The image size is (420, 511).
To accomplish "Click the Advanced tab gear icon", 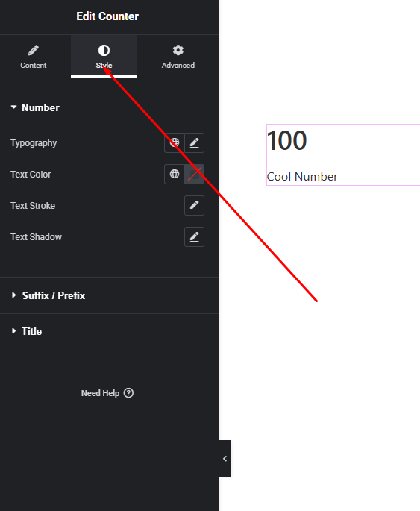I will point(178,50).
